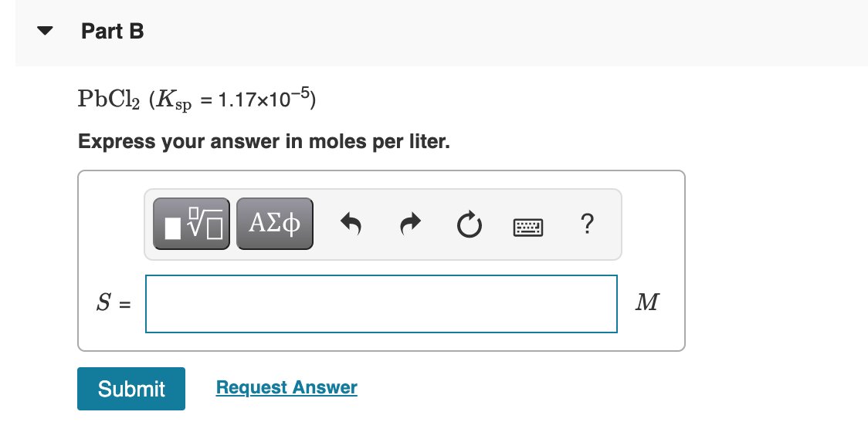The width and height of the screenshot is (868, 432).
Task: Select the Part B heading text
Action: coord(113,31)
